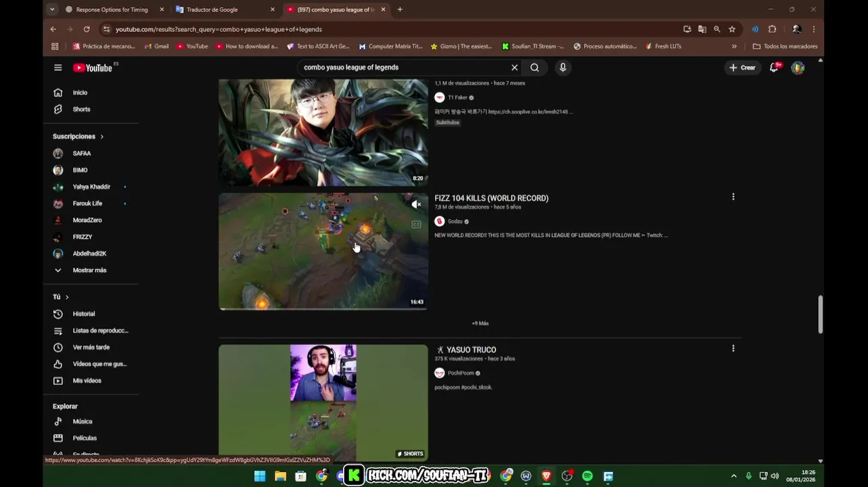Screen dimensions: 868x487
Task: Click the browser address bar URL
Action: pyautogui.click(x=219, y=29)
